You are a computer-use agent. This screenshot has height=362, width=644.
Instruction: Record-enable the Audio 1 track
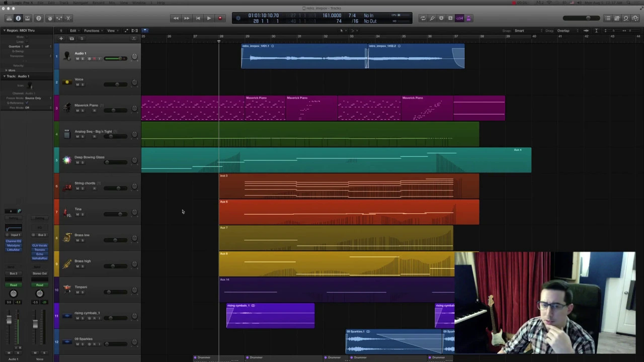coord(94,59)
